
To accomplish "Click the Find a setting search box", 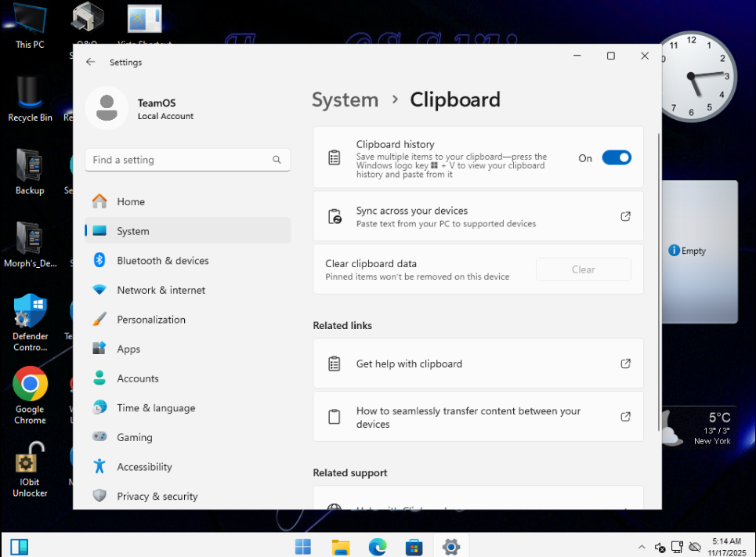I will pos(180,160).
